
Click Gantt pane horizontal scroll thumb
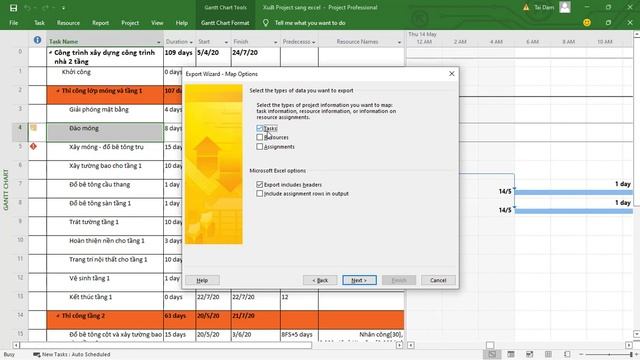coord(490,345)
